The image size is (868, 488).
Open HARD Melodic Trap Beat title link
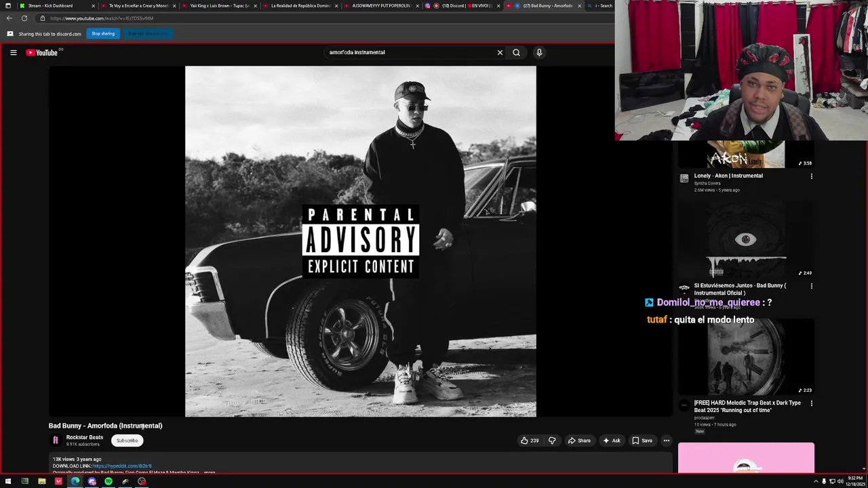tap(747, 406)
